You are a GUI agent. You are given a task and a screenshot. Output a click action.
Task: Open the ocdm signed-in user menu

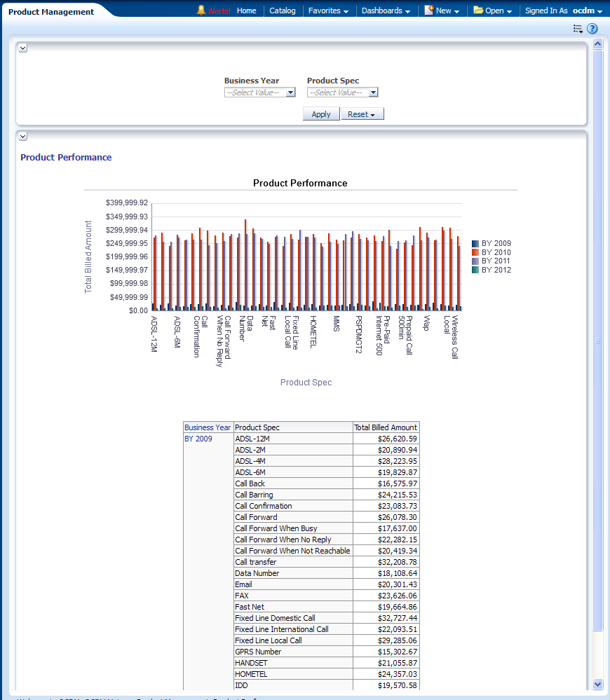pos(587,11)
